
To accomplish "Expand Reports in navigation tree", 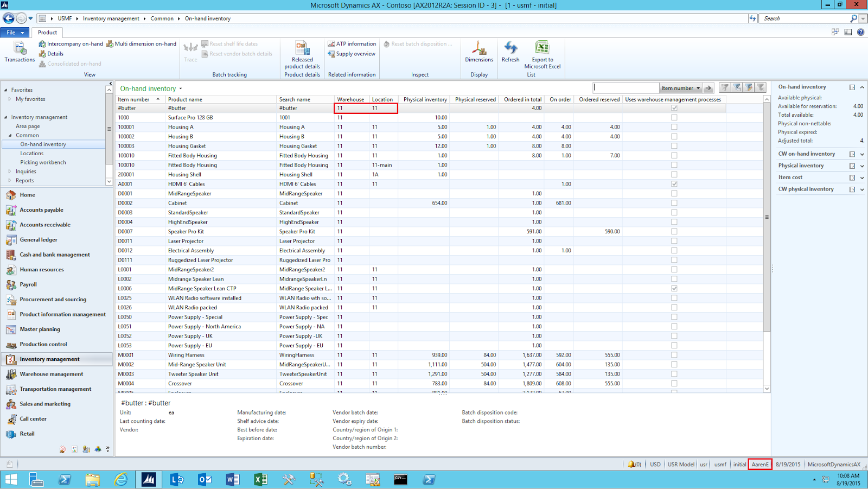I will point(10,181).
